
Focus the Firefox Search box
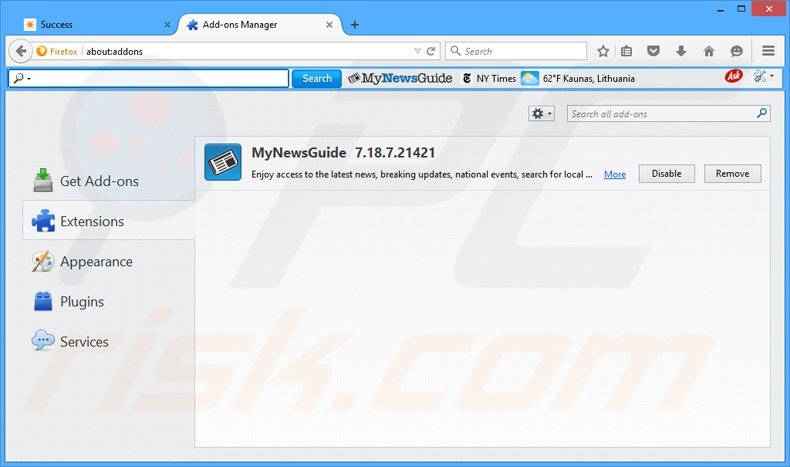[x=516, y=51]
